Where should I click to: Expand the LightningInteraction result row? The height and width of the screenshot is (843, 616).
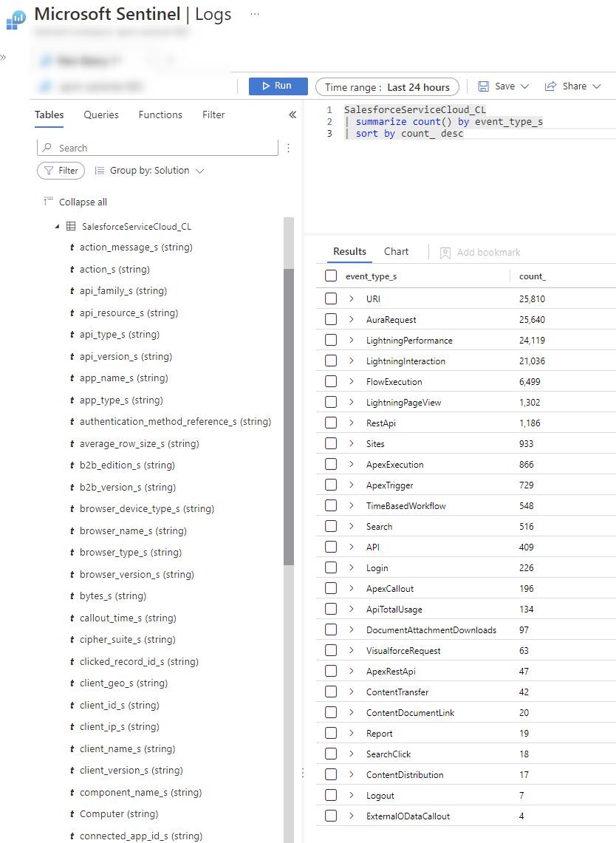352,361
